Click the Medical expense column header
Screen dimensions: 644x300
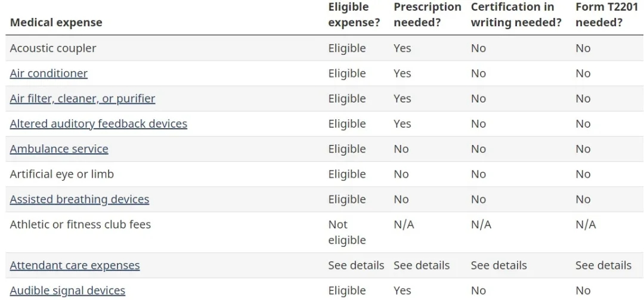coord(56,23)
